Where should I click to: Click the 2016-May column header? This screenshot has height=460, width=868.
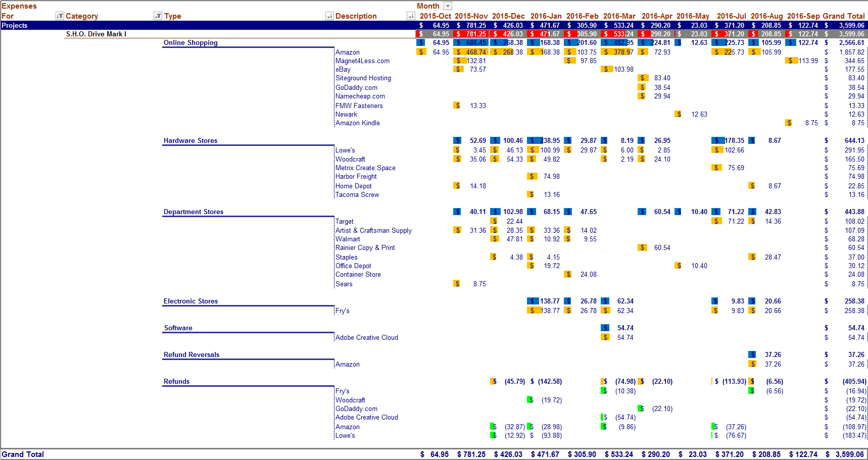click(x=693, y=16)
